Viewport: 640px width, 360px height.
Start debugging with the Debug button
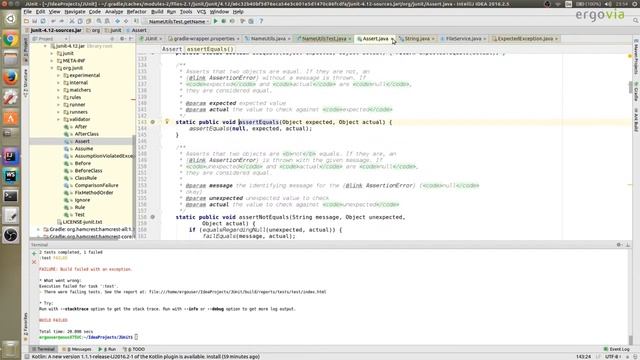coord(224,21)
